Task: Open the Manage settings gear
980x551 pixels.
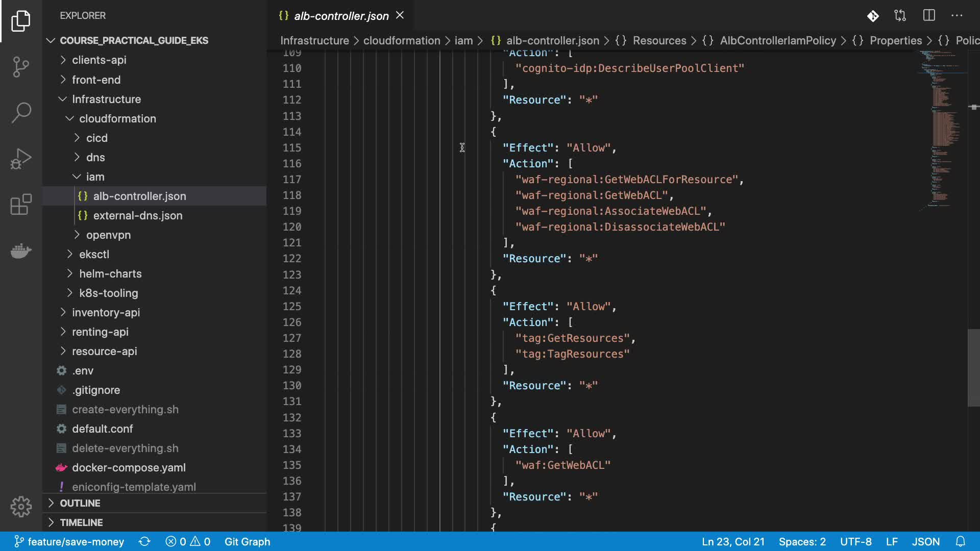Action: coord(20,507)
